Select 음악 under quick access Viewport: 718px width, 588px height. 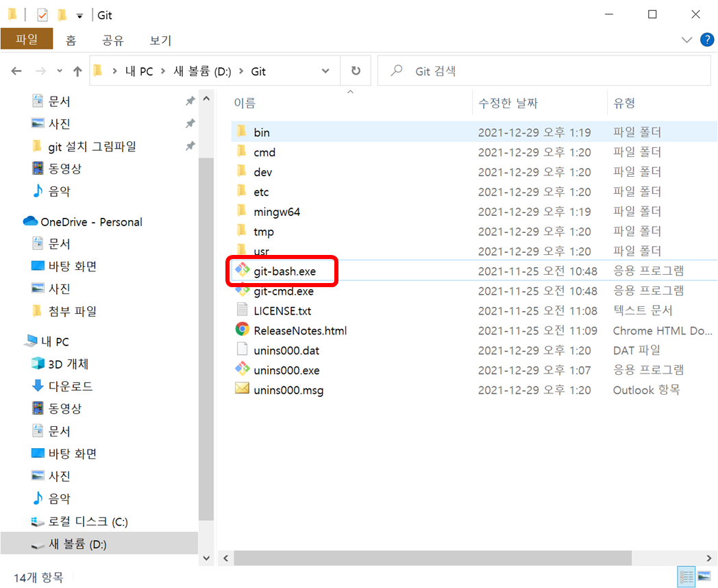click(60, 191)
